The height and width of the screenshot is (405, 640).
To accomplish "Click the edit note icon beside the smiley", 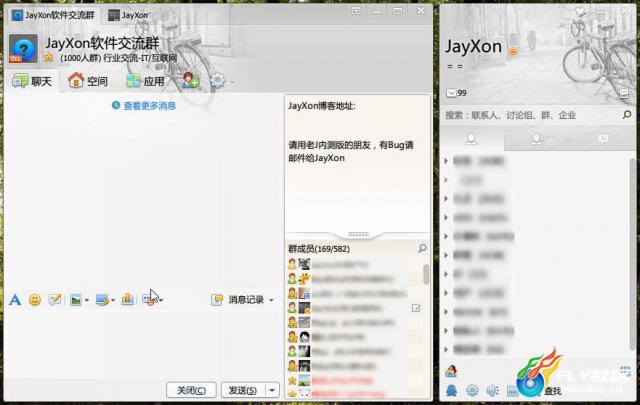I will point(55,300).
